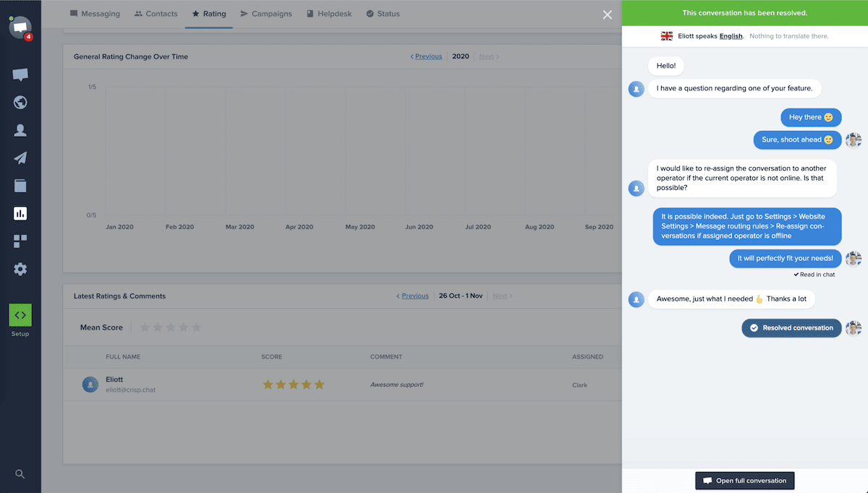Click Next beside 2020 in chart header
Viewport: 868px width, 493px height.
coord(489,56)
